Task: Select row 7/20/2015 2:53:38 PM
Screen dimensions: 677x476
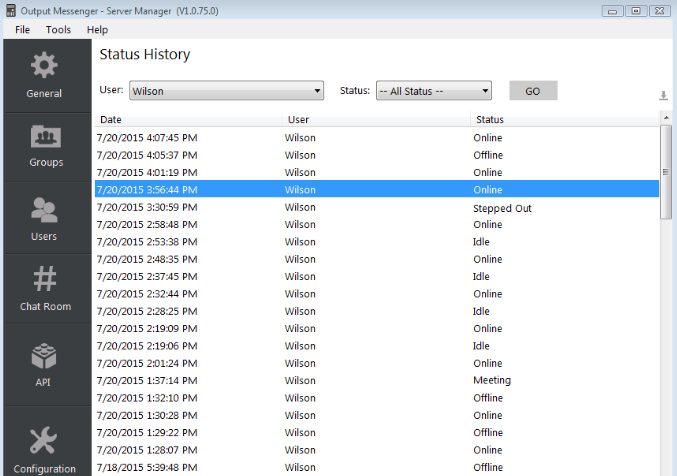Action: tap(377, 242)
